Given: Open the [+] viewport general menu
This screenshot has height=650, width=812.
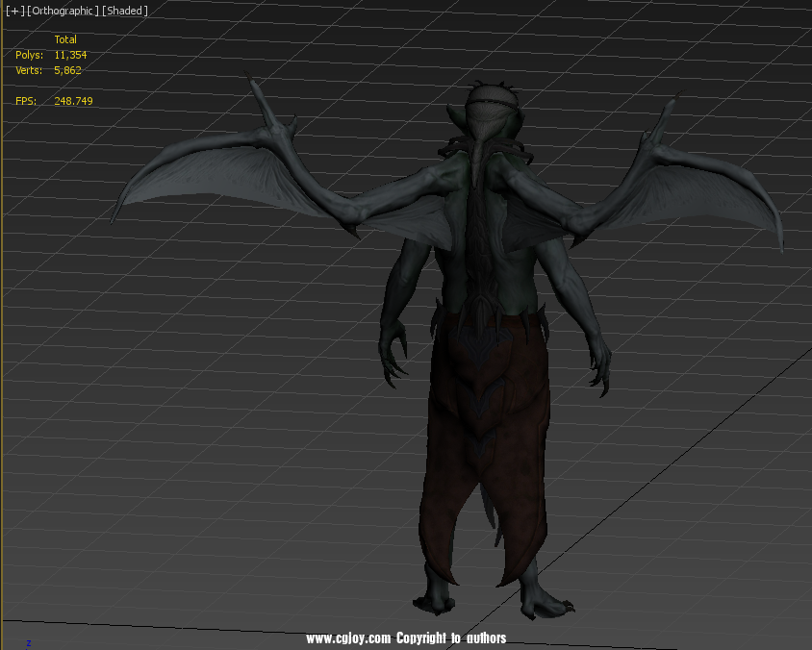Looking at the screenshot, I should click(x=15, y=11).
